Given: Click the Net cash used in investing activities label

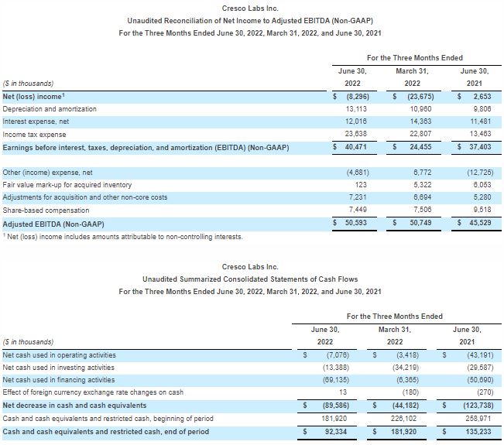Looking at the screenshot, I should [59, 368].
